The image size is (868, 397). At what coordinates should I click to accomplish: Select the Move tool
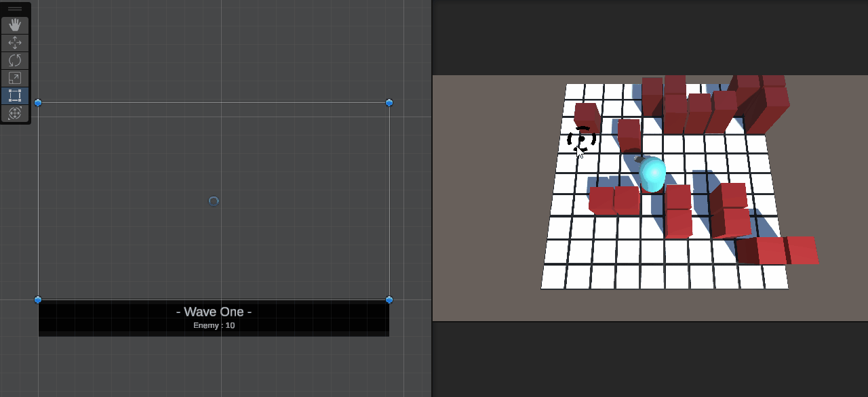point(15,43)
